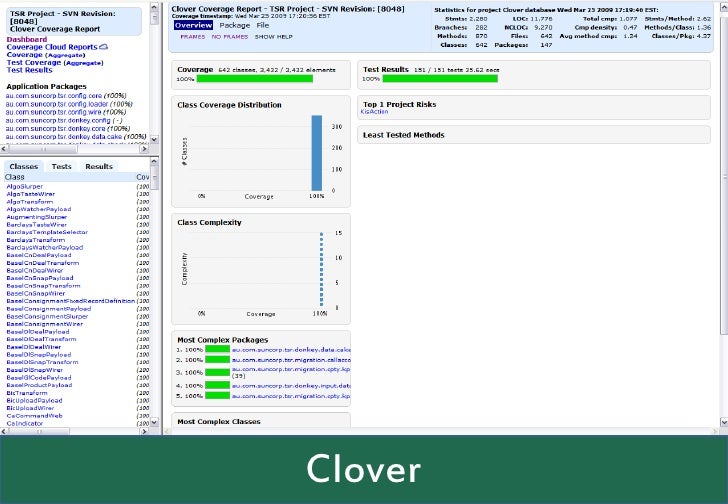The image size is (728, 504).
Task: Open class CaCommandWeb
Action: [x=34, y=416]
